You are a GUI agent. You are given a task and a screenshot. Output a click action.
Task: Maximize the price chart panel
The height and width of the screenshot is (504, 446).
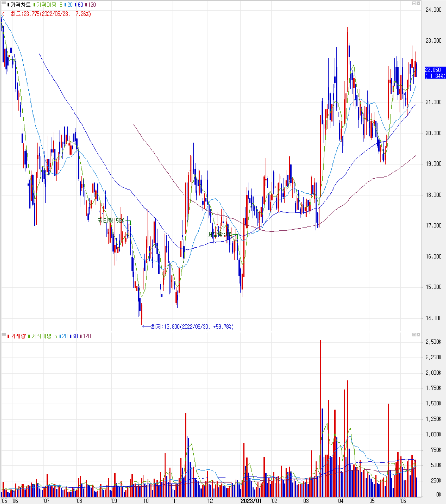tap(414, 3)
